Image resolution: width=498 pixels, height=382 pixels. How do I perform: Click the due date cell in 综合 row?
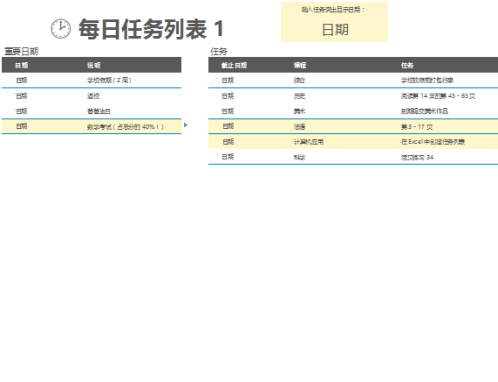tap(228, 80)
